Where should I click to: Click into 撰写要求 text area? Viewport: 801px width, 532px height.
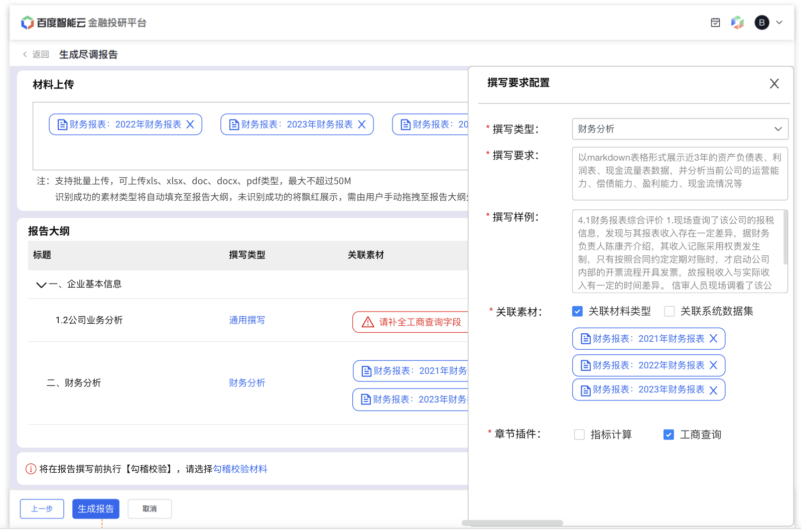(680, 174)
